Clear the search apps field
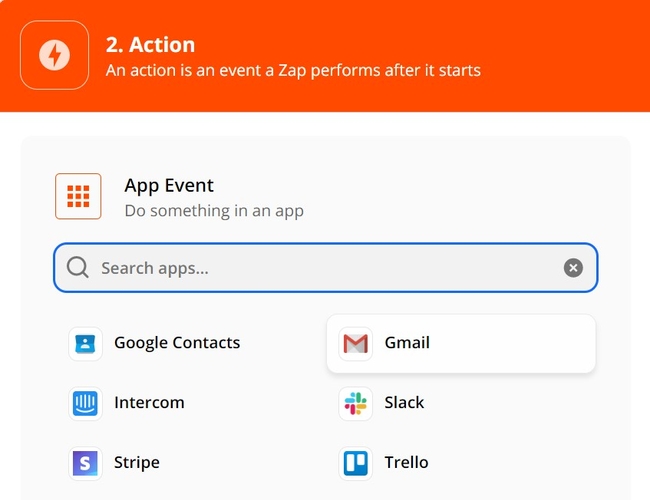The height and width of the screenshot is (500, 650). [x=573, y=268]
